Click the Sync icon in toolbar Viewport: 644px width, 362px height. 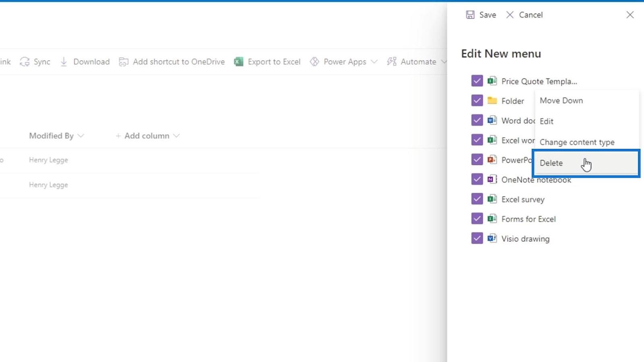(25, 62)
